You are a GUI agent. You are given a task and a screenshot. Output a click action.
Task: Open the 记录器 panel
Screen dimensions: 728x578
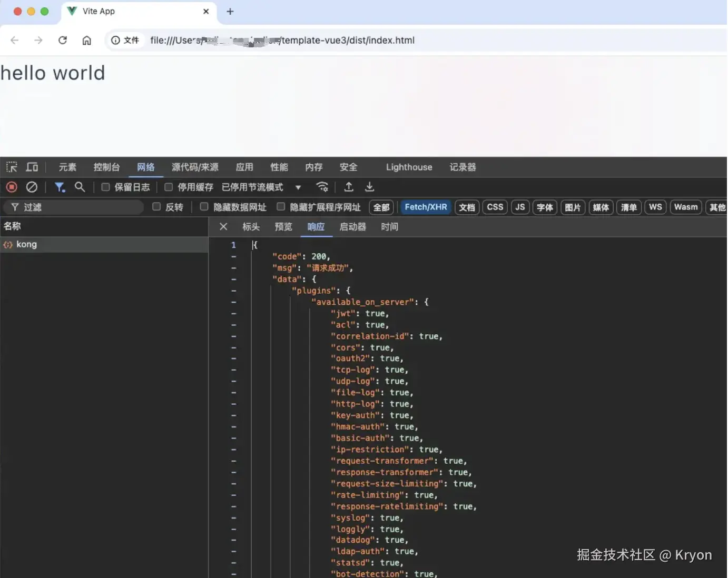[463, 167]
